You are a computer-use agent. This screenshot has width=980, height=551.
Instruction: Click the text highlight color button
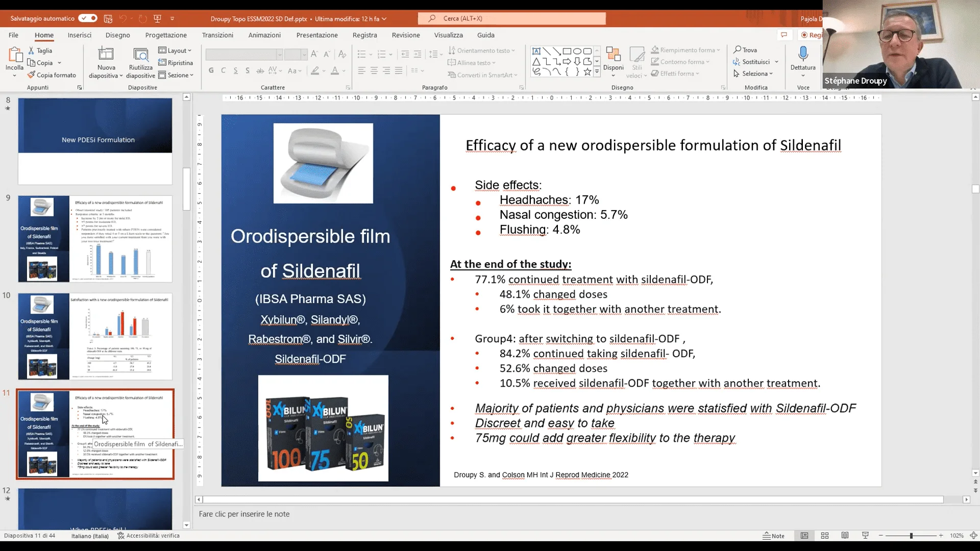point(315,70)
